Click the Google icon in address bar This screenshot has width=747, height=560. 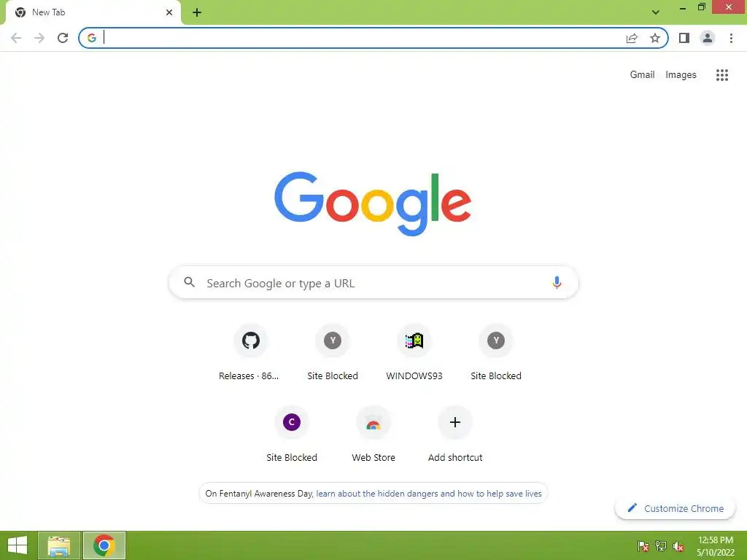point(92,38)
